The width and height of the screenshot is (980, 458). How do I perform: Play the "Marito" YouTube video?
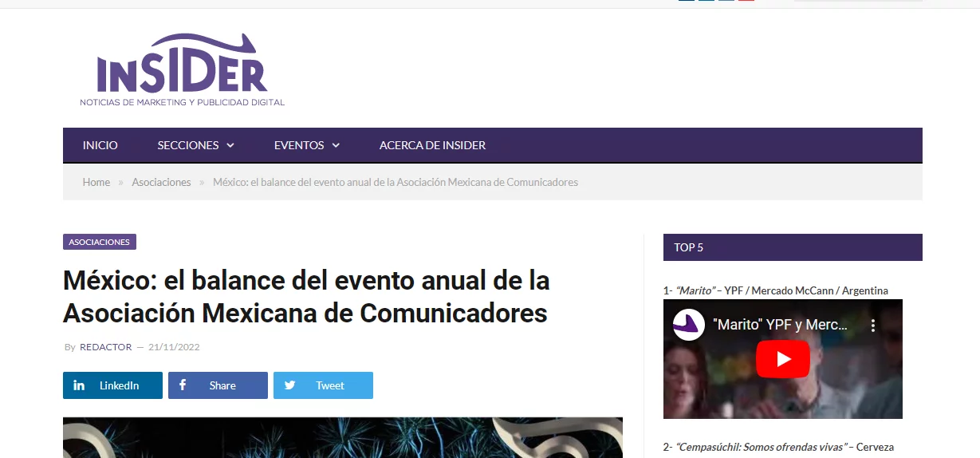click(x=782, y=359)
